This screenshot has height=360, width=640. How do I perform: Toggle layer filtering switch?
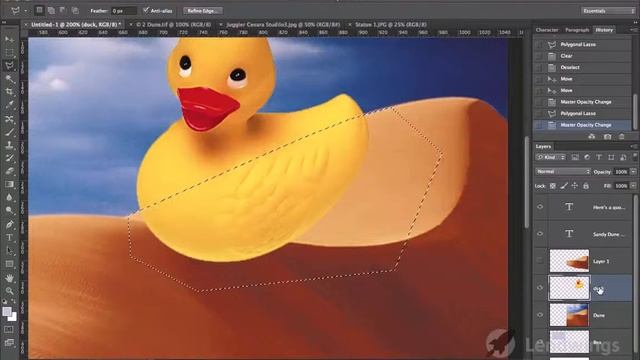pyautogui.click(x=635, y=156)
